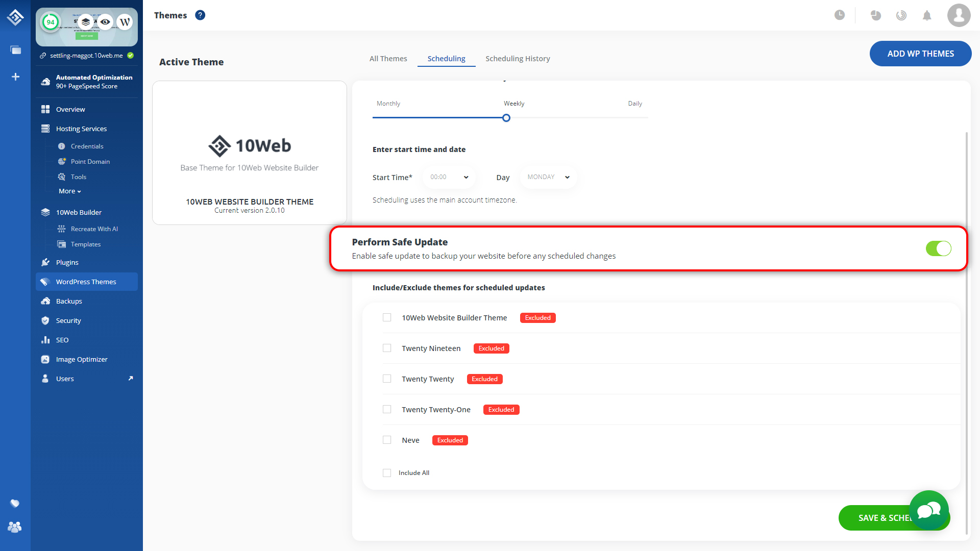This screenshot has height=551, width=980.
Task: Click the Excluded badge beside Twenty Nineteen
Action: coord(492,348)
